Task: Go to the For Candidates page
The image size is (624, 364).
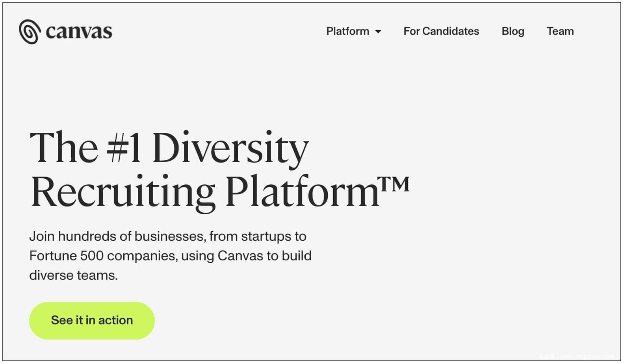Action: (x=441, y=31)
